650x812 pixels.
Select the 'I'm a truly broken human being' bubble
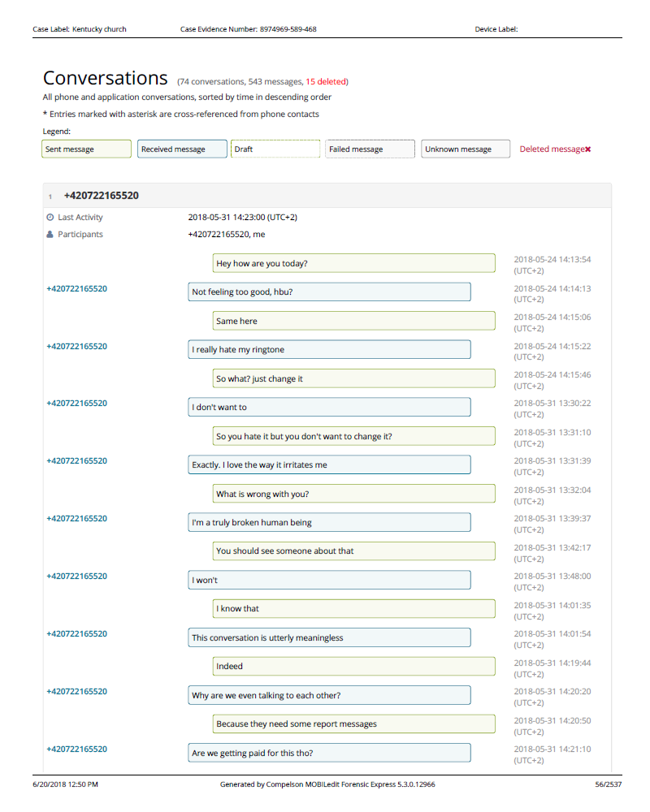click(x=329, y=522)
